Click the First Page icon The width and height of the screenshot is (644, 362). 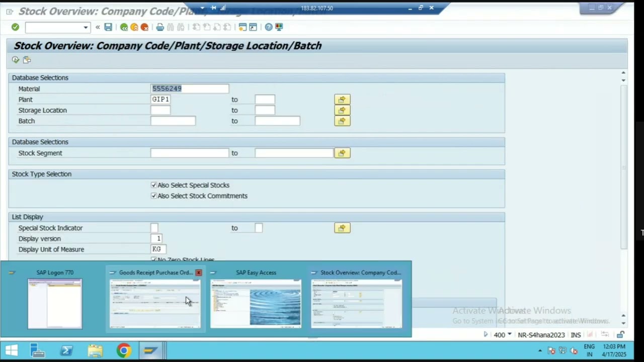(196, 27)
